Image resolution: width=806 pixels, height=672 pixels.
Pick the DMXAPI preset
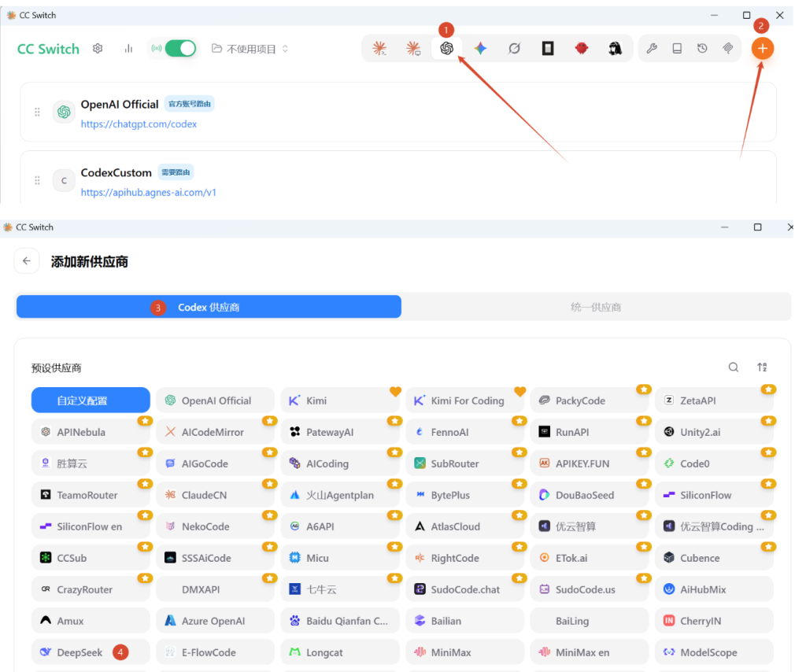pos(216,589)
